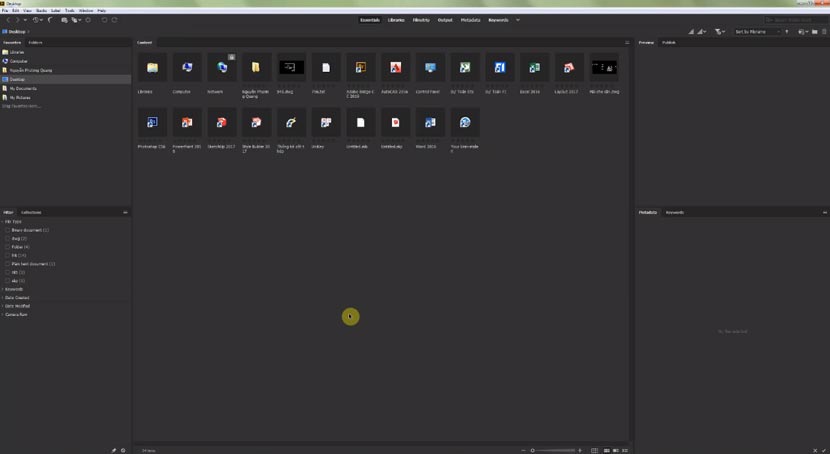Click the Refine review mode icon
Viewport: 830px width, 454px height.
76,20
